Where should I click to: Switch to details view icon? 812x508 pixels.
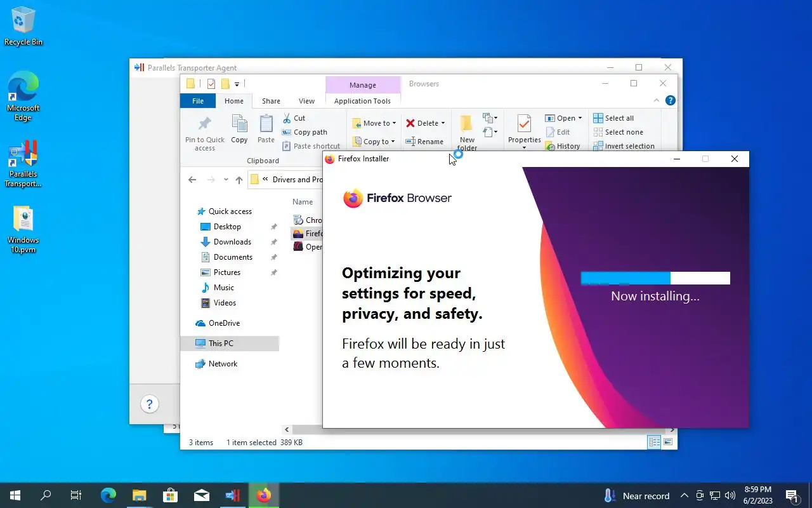click(654, 442)
